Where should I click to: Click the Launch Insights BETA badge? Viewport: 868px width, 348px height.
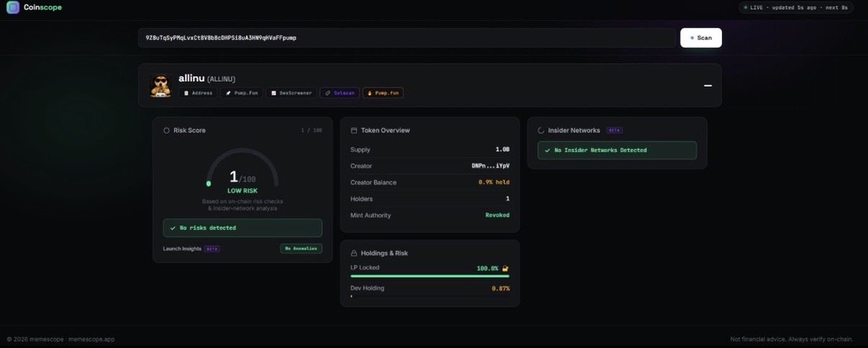point(213,249)
